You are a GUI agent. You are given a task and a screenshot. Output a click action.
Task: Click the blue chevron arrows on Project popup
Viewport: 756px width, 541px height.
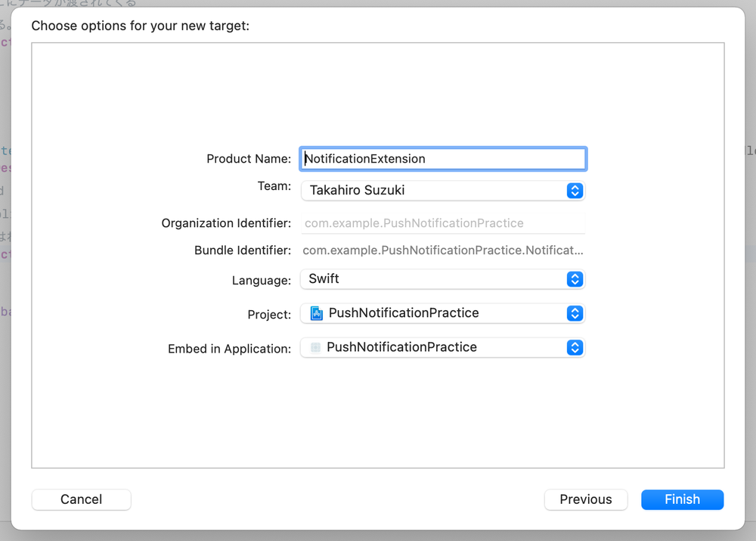click(575, 313)
